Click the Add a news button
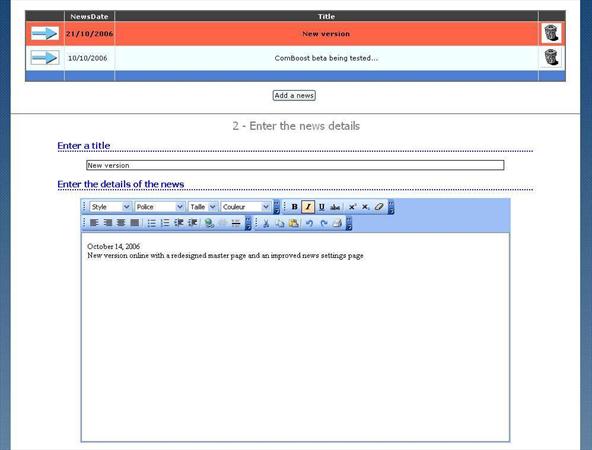Viewport: 592px width, 450px height. 294,96
